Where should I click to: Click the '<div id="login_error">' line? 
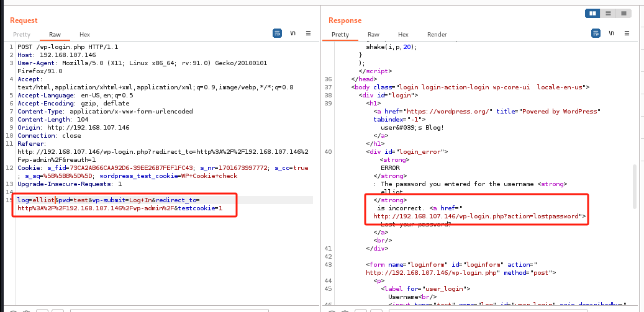(407, 152)
